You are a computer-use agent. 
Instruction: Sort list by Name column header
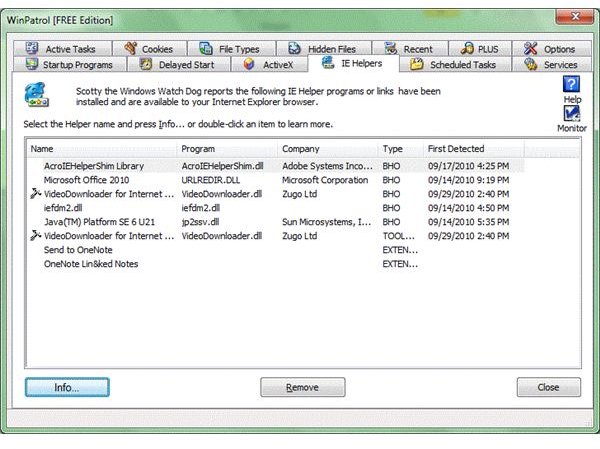pyautogui.click(x=101, y=149)
